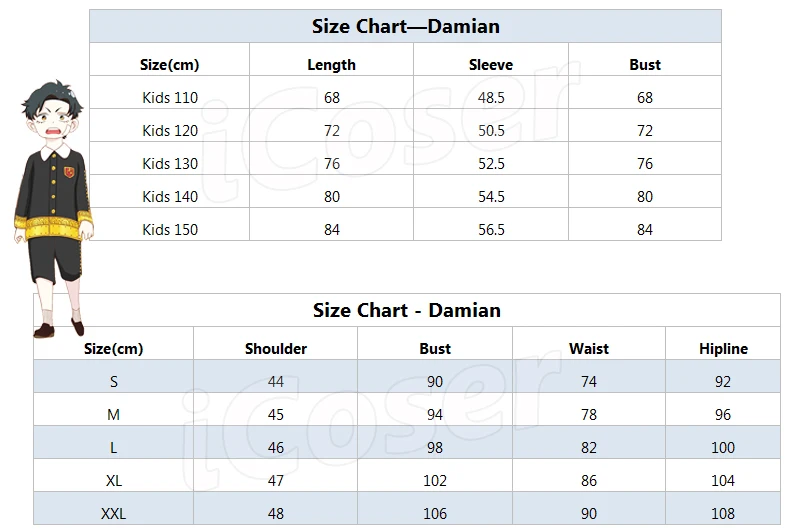Click the S size row label

(x=113, y=382)
